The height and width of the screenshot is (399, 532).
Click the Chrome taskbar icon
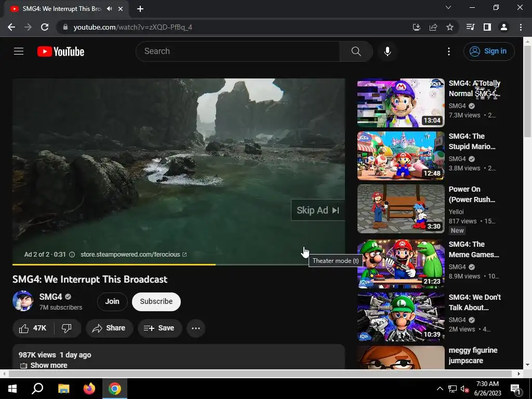coord(115,389)
